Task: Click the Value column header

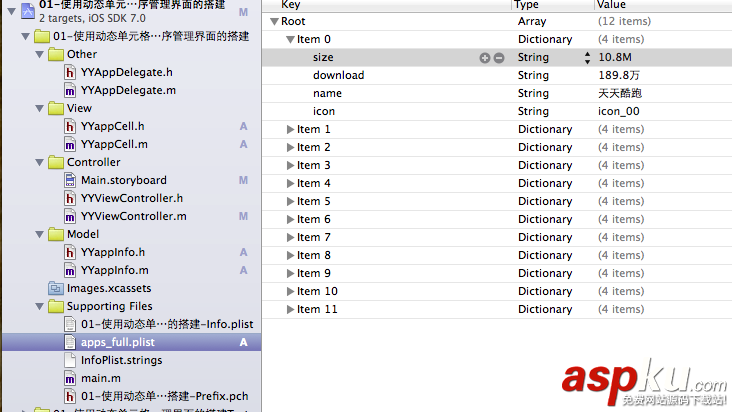Action: point(611,5)
